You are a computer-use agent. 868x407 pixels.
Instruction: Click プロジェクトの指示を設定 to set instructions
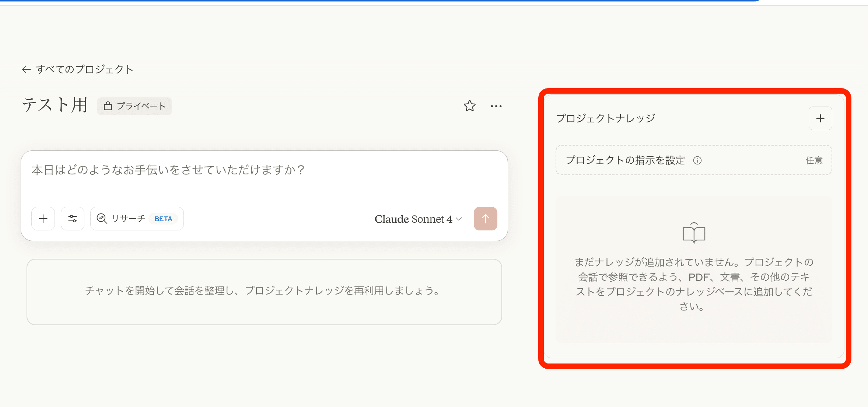[x=625, y=160]
